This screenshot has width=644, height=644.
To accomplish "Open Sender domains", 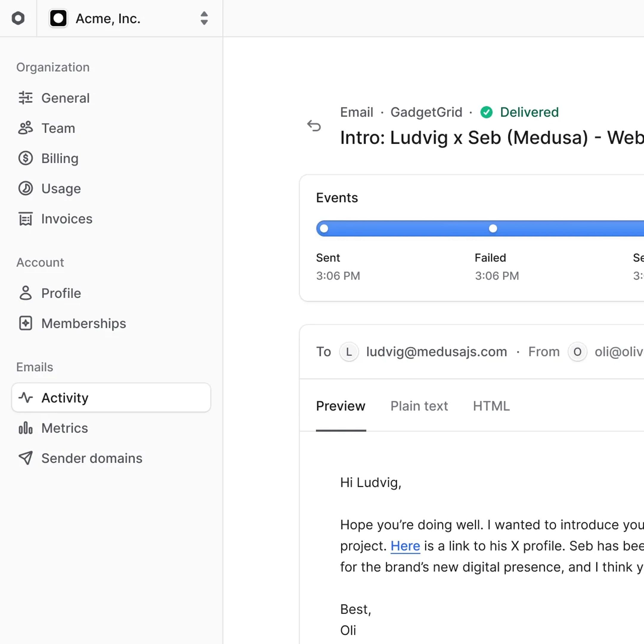I will point(92,458).
